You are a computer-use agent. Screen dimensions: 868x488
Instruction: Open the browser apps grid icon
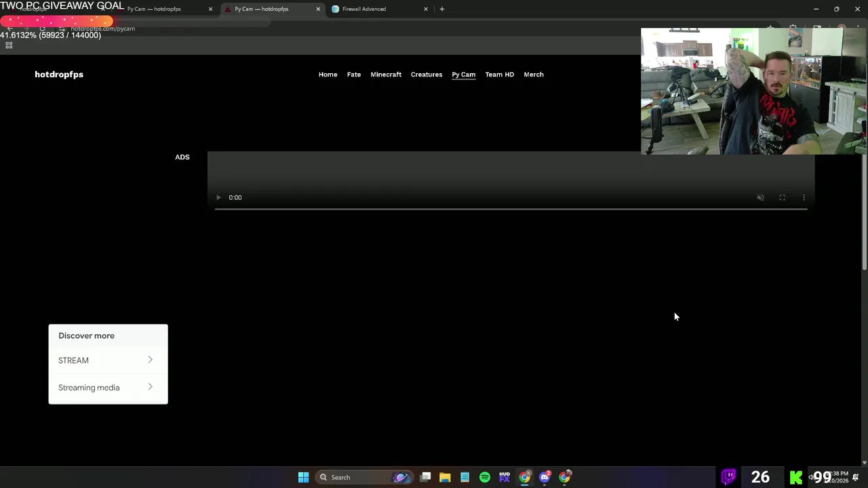[9, 45]
